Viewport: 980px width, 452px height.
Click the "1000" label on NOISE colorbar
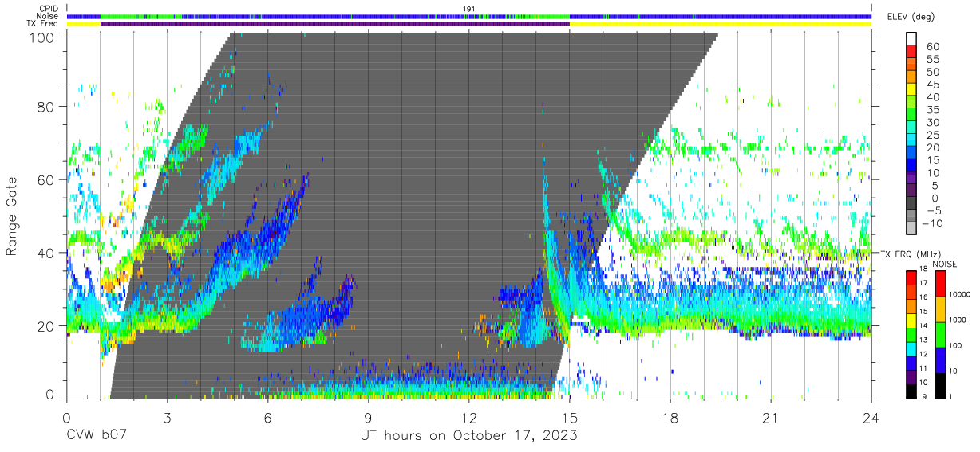[x=956, y=320]
